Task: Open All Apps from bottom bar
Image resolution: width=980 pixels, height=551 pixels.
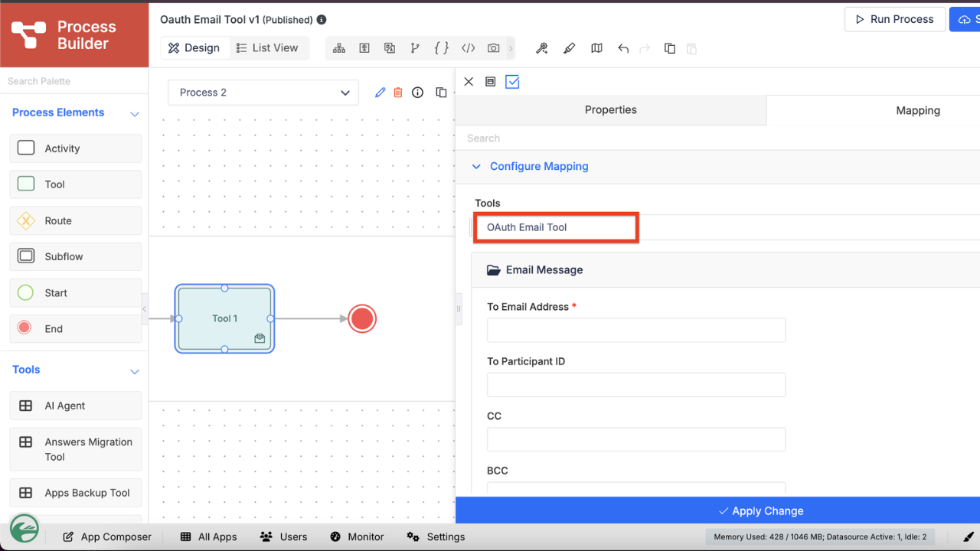Action: (x=208, y=536)
